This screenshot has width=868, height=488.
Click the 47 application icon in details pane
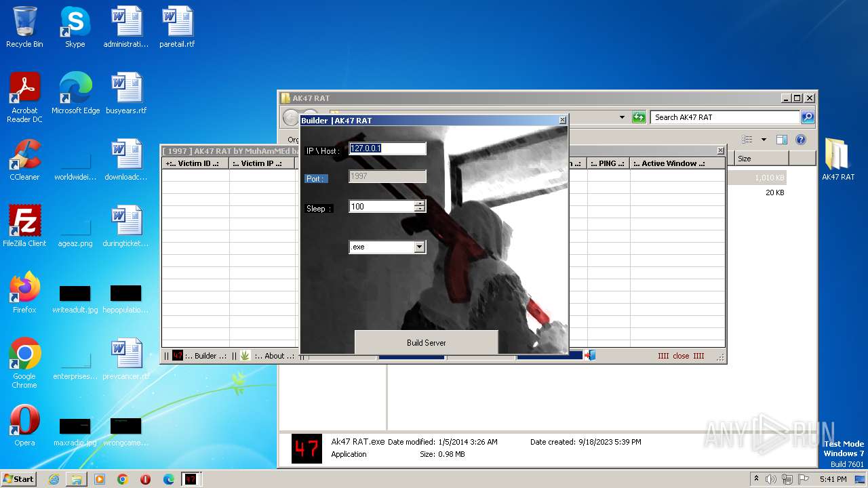[307, 449]
